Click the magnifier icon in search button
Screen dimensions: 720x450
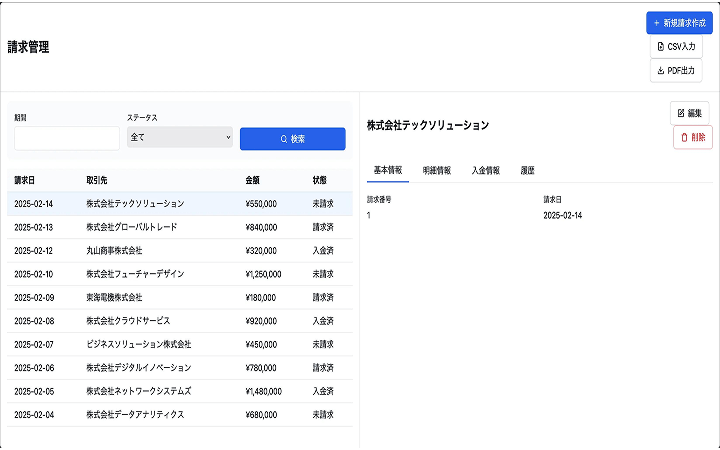tap(284, 139)
